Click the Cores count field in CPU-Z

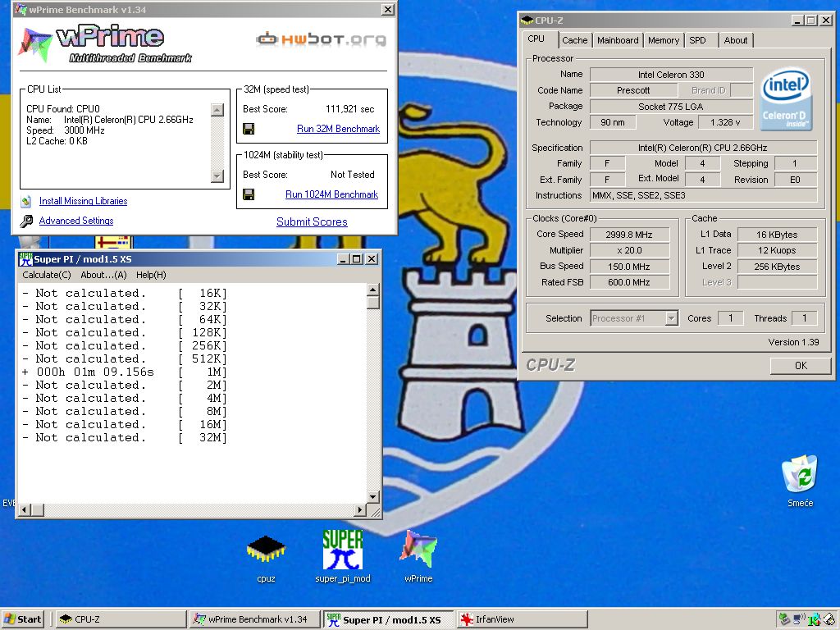pyautogui.click(x=731, y=318)
